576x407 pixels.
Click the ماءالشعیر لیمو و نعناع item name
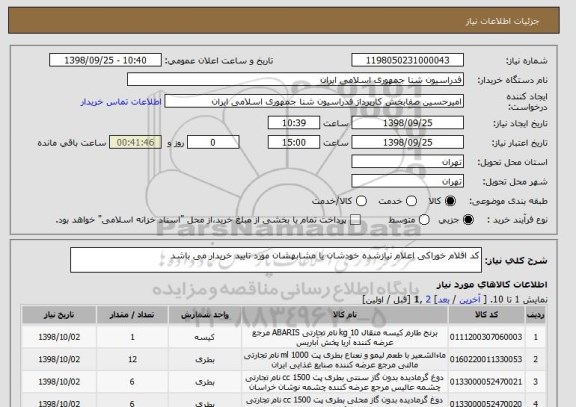point(345,360)
